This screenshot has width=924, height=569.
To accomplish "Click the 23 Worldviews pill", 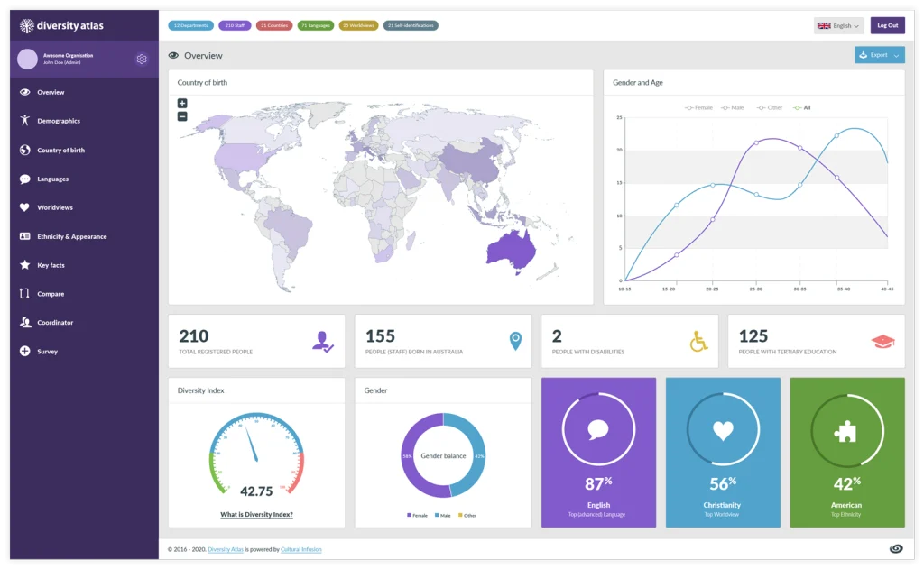I will tap(358, 25).
